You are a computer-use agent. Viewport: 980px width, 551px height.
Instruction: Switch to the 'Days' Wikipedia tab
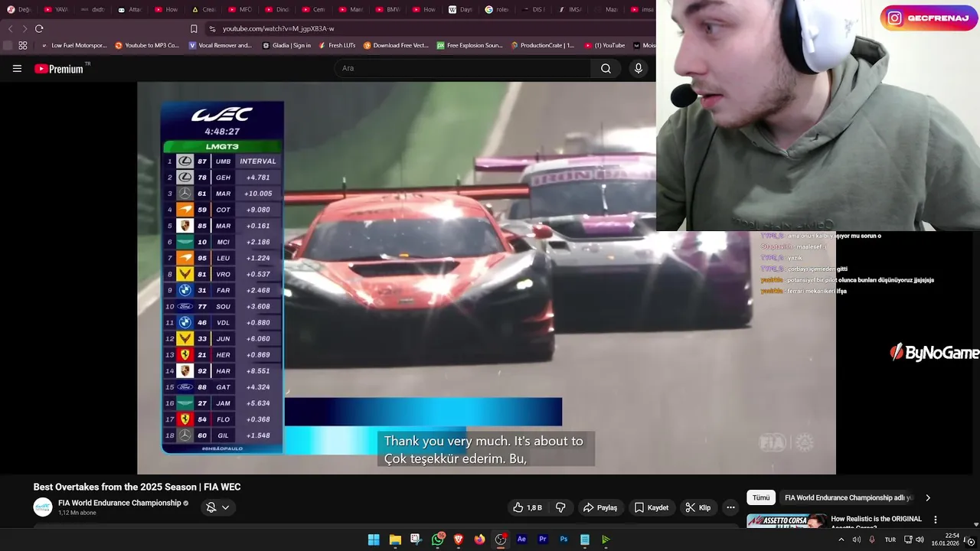point(461,10)
